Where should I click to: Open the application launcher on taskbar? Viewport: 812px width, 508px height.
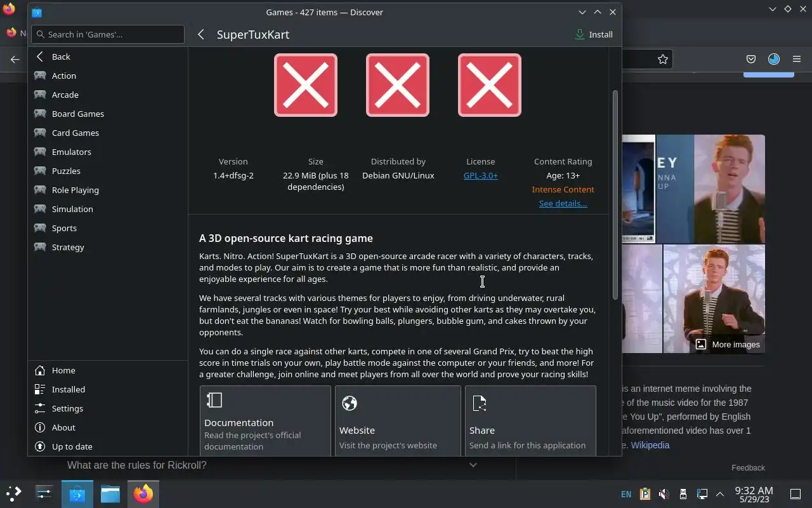point(14,493)
